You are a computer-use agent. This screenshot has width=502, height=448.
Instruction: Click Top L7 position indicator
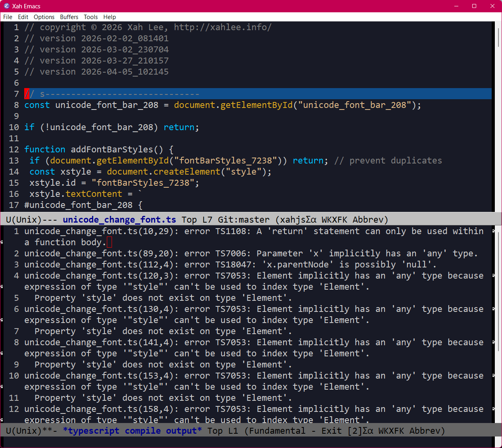coord(197,219)
